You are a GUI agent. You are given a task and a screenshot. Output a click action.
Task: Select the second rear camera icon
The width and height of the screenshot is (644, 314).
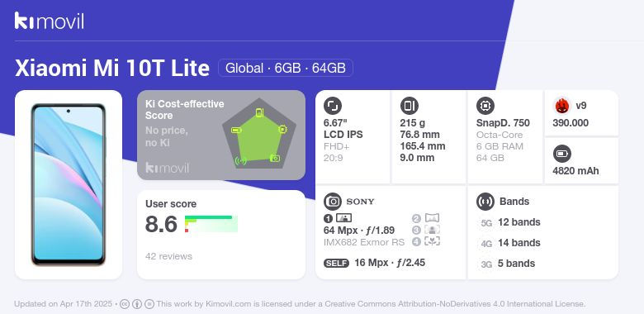(432, 218)
